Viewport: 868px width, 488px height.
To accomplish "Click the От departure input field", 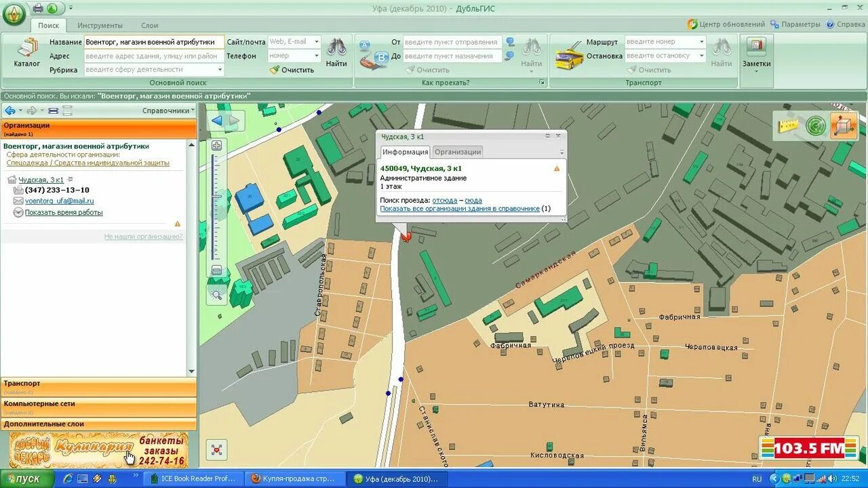I will [x=452, y=42].
